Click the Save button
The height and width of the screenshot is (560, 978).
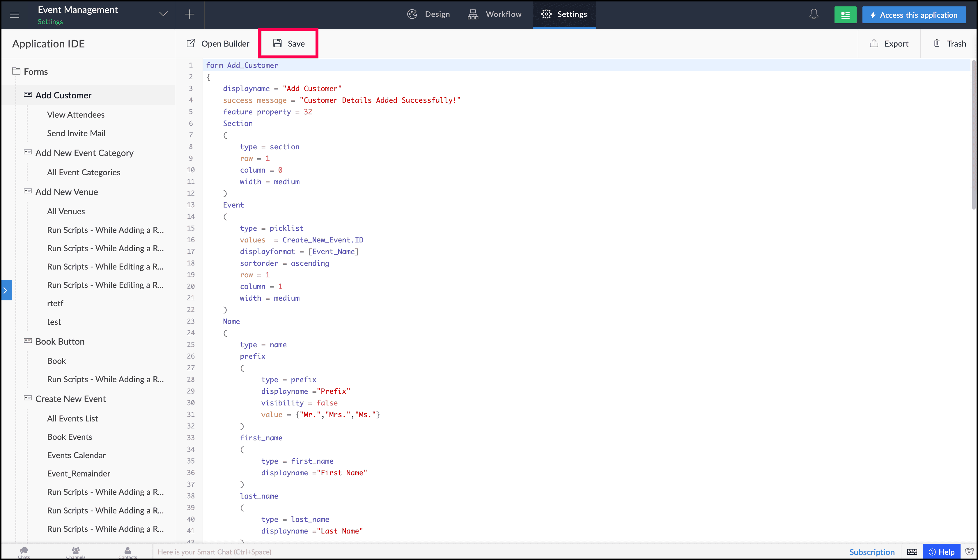coord(289,43)
